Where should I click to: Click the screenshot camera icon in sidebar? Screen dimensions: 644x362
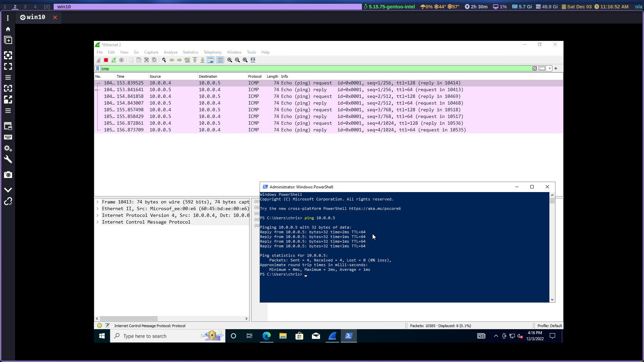8,175
